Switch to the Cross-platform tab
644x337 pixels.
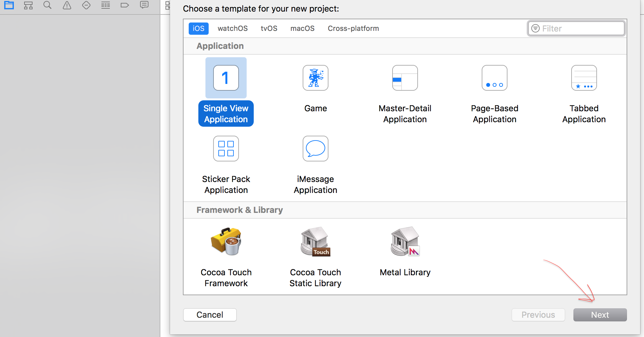pos(353,28)
